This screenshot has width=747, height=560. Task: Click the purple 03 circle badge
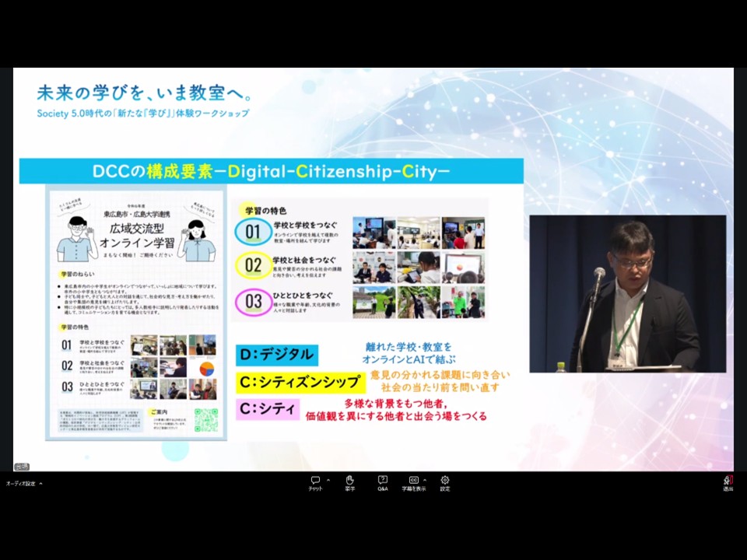[252, 302]
